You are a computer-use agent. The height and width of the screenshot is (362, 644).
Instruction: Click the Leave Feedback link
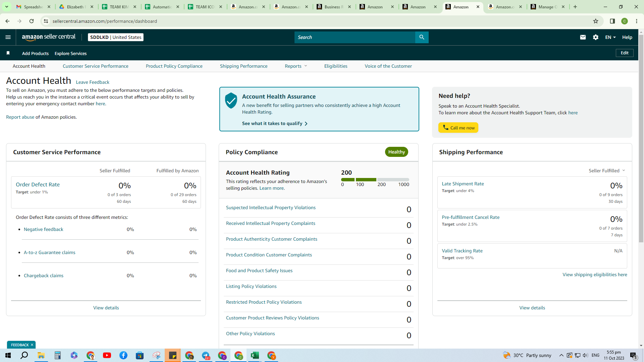click(93, 82)
